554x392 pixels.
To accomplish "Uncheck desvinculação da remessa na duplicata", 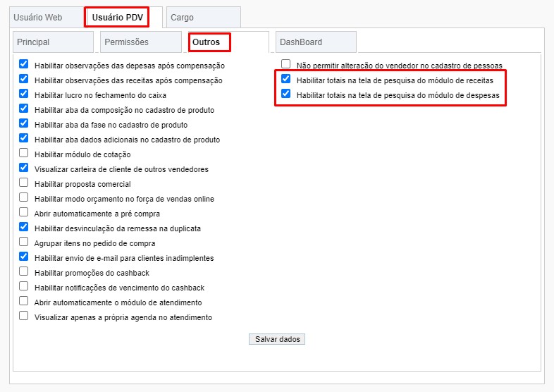I will 24,227.
